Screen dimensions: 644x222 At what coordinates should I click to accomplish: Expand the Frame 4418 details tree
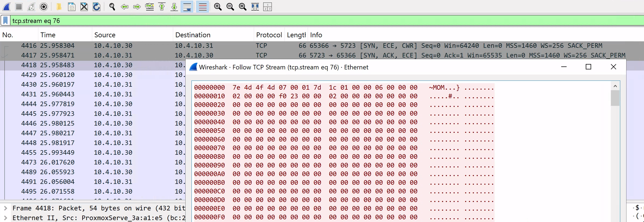tap(5, 208)
